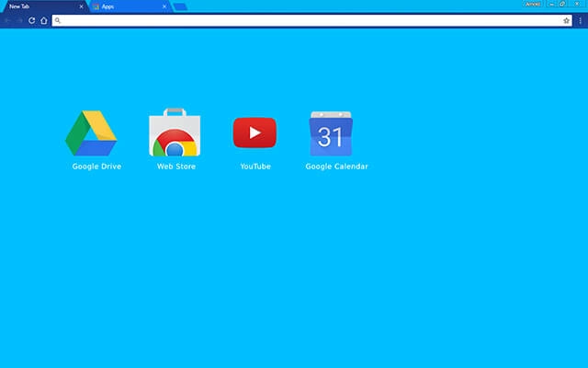Go back to the previous page
The height and width of the screenshot is (368, 588).
pyautogui.click(x=7, y=20)
